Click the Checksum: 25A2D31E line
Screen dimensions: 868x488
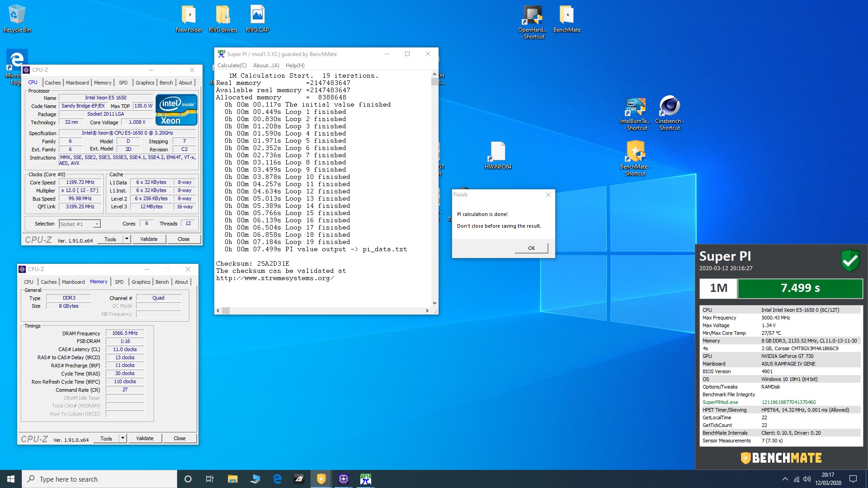(252, 263)
